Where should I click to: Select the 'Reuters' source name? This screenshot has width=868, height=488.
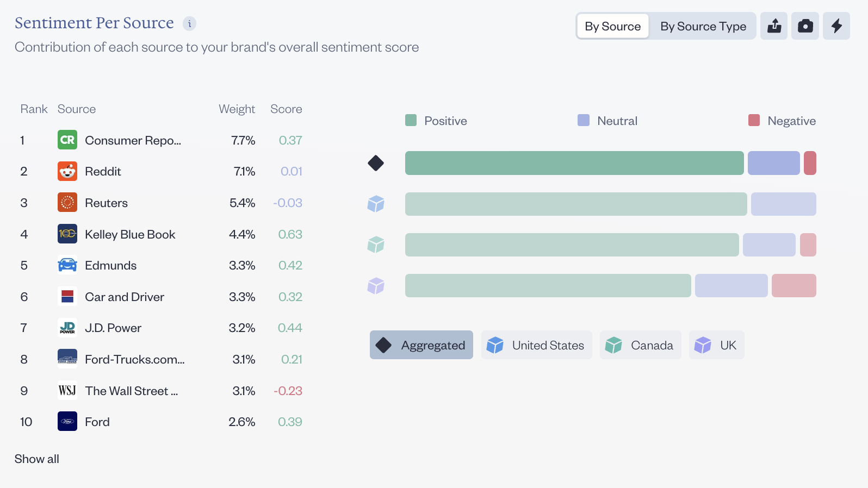point(106,203)
